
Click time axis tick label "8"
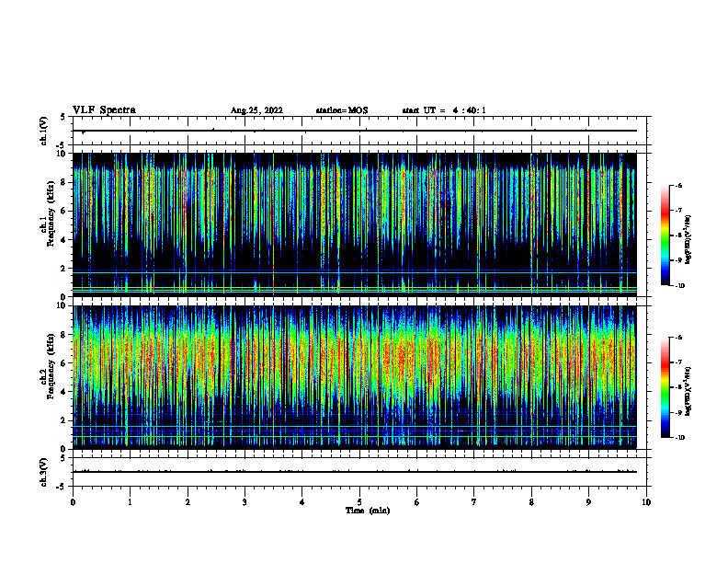tap(531, 502)
